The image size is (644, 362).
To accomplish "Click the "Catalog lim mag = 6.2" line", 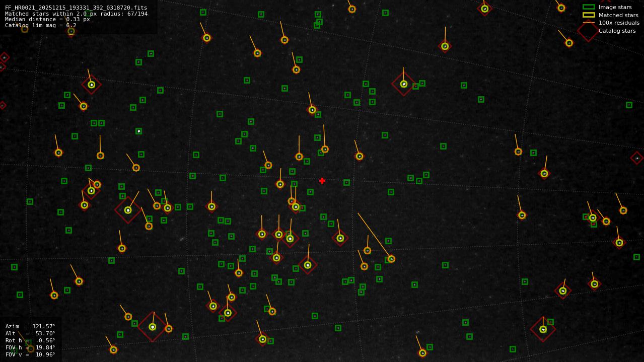I will pyautogui.click(x=41, y=25).
